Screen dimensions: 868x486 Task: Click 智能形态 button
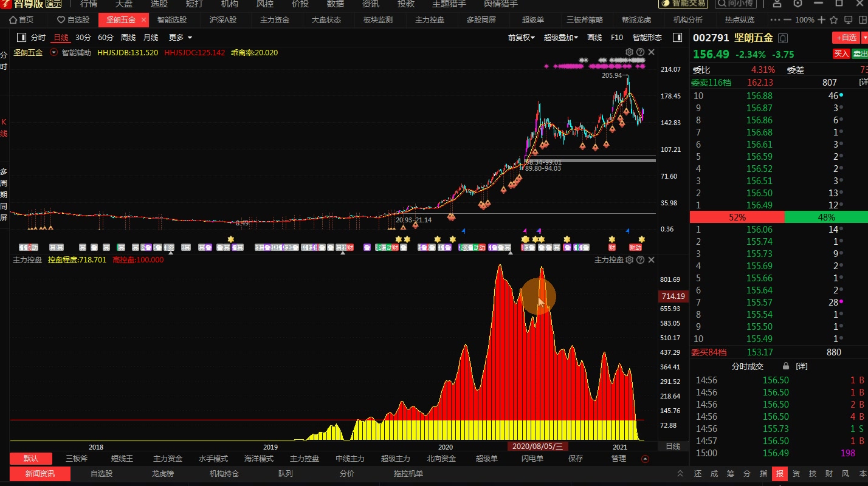click(647, 38)
